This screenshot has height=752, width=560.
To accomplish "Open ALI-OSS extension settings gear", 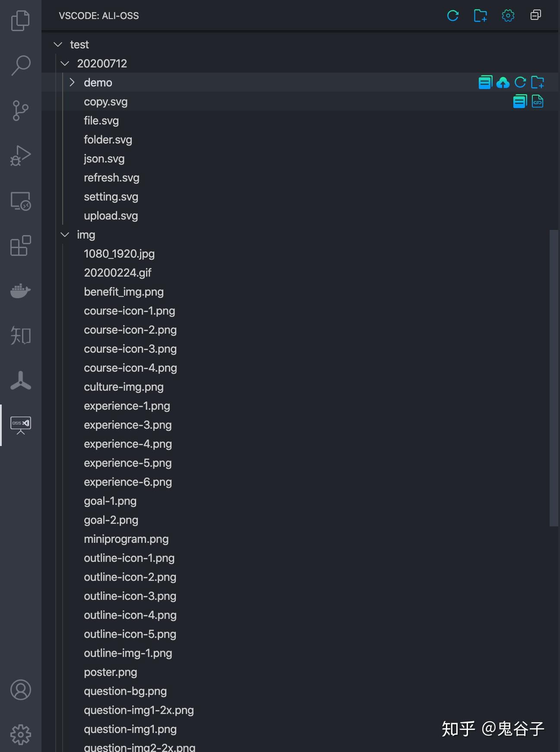I will click(508, 16).
